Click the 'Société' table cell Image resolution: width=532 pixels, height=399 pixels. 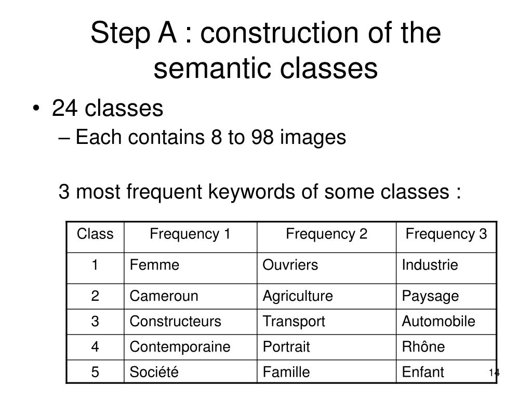(x=191, y=372)
